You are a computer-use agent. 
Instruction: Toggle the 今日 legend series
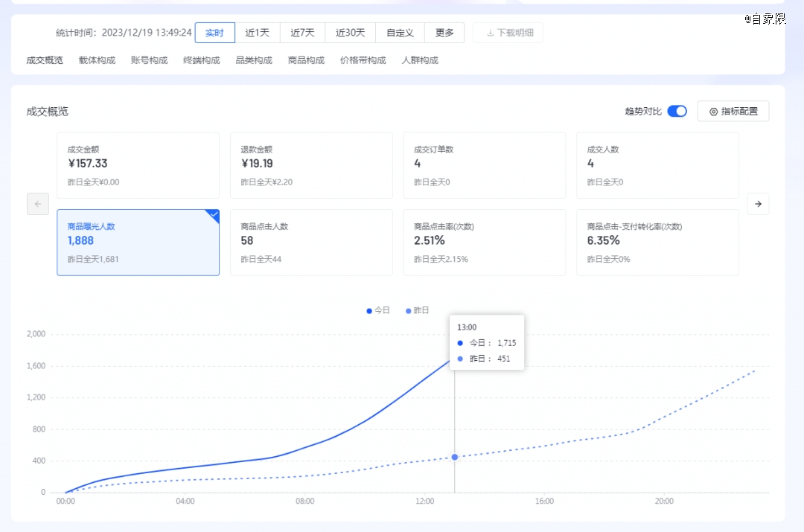click(x=378, y=310)
